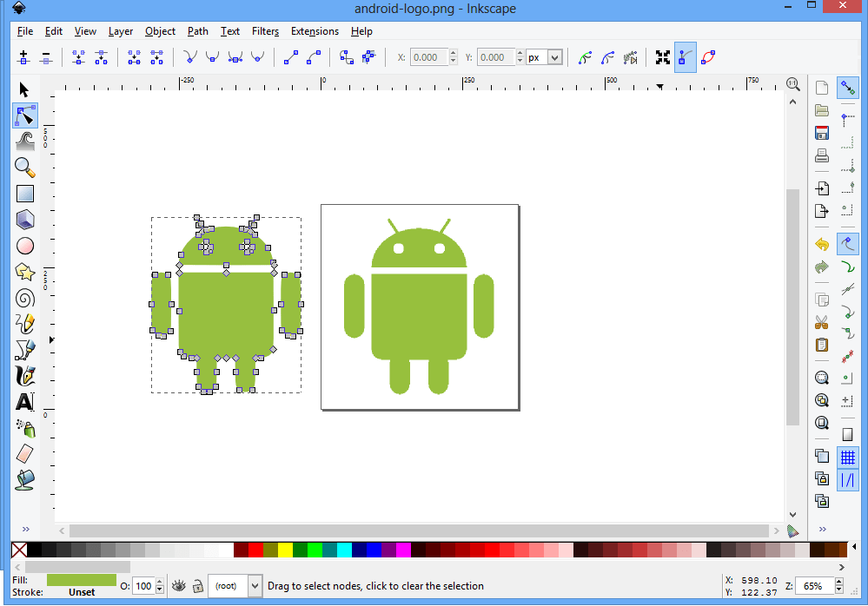Select the Rectangle tool
This screenshot has width=868, height=606.
point(25,194)
